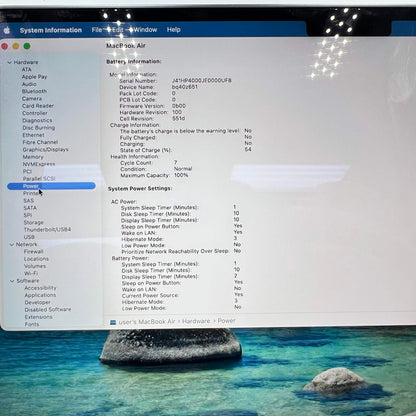
Task: Open the Help menu
Action: coord(174,30)
